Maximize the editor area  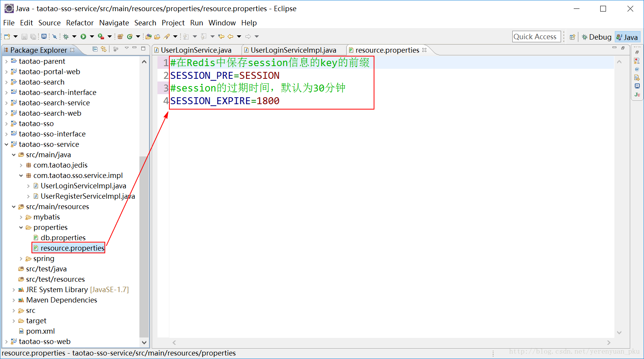(x=623, y=48)
